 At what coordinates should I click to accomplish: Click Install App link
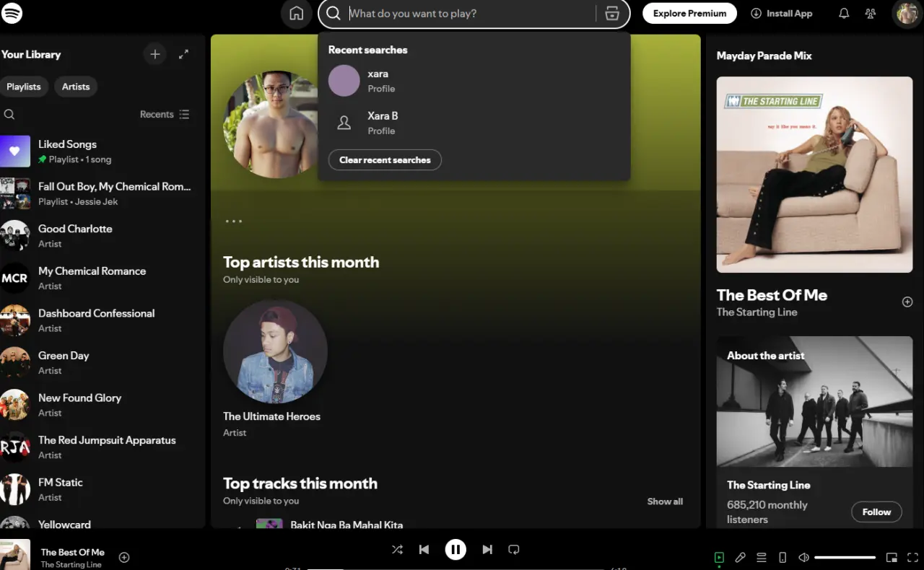[x=781, y=13]
